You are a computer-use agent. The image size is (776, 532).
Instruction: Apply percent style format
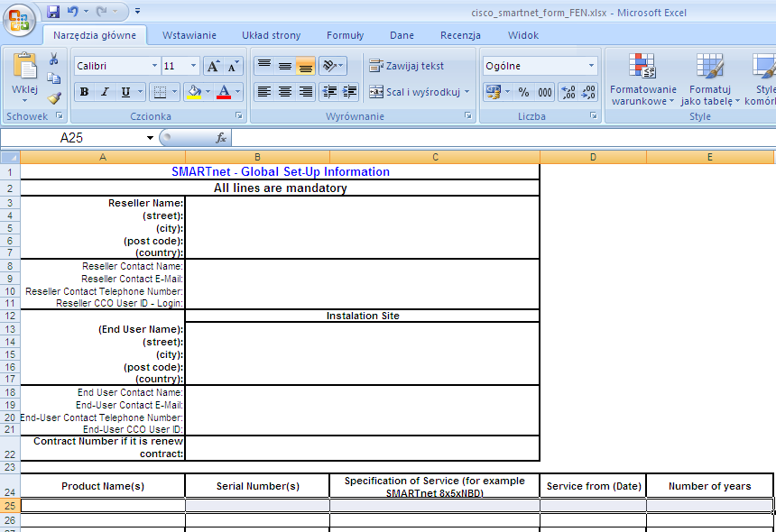[x=523, y=92]
